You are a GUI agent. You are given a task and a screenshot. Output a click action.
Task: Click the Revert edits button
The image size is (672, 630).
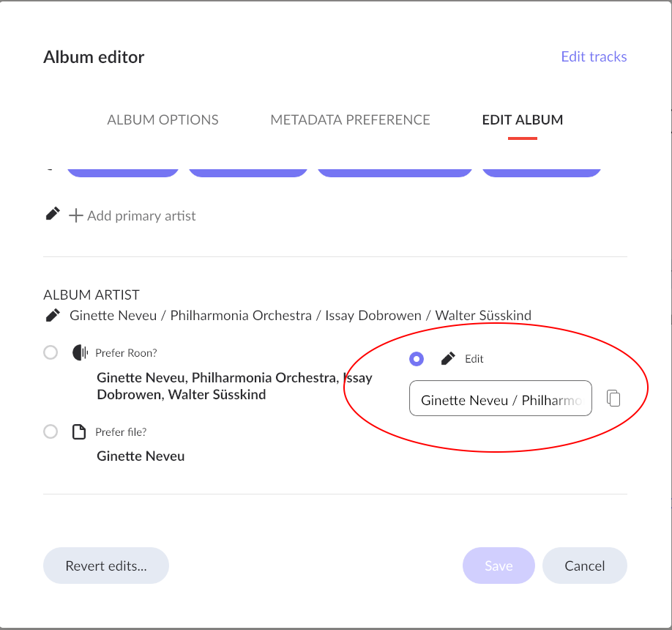coord(106,566)
